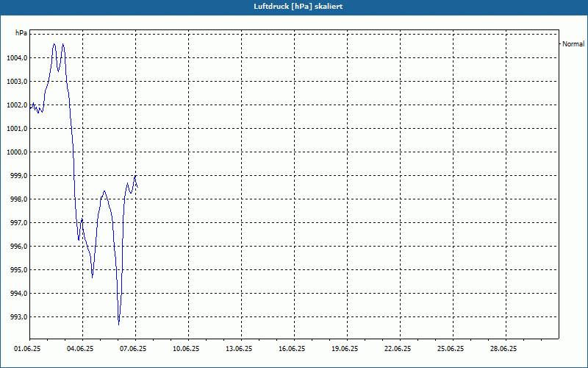Click the chart title 'Luftdruck [hPa] skaliert'
588x368 pixels.
point(298,7)
